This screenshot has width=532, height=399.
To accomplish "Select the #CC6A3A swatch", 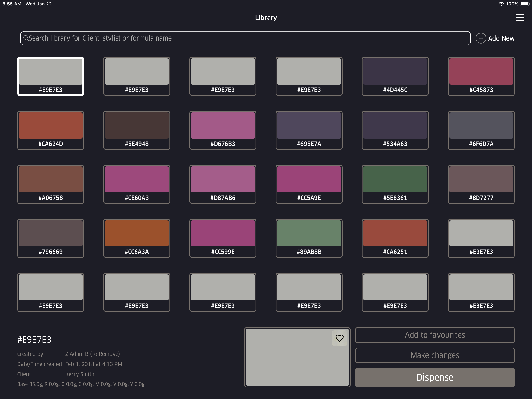I will click(137, 238).
